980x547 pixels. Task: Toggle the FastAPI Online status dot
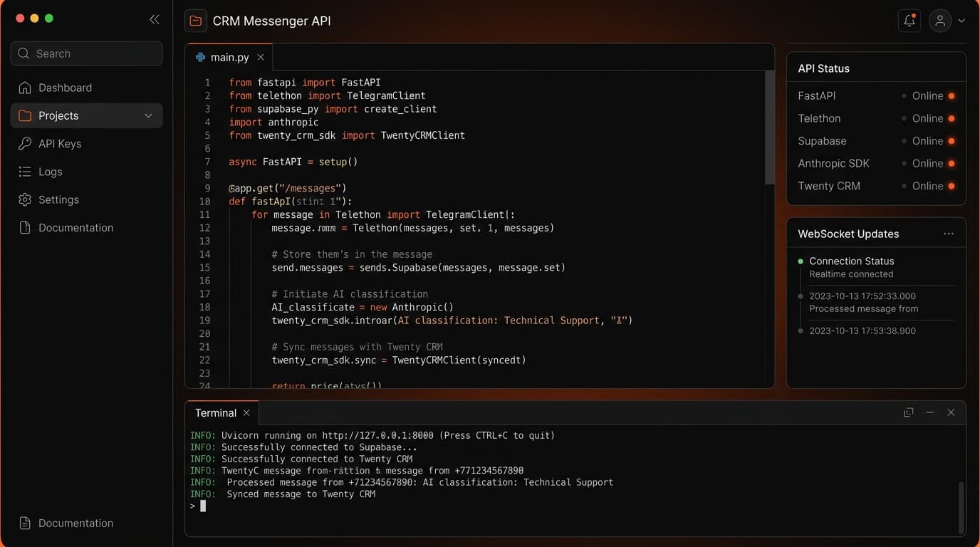pyautogui.click(x=950, y=95)
